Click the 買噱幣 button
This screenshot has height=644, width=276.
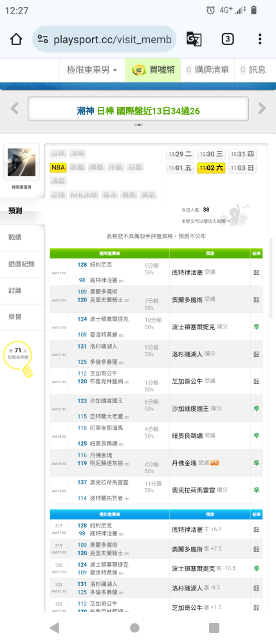(x=153, y=70)
